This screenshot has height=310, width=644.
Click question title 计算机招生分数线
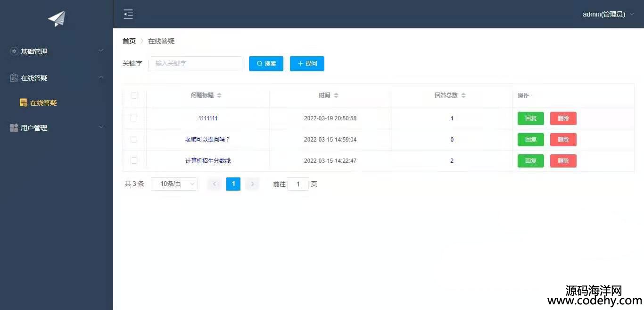[208, 161]
